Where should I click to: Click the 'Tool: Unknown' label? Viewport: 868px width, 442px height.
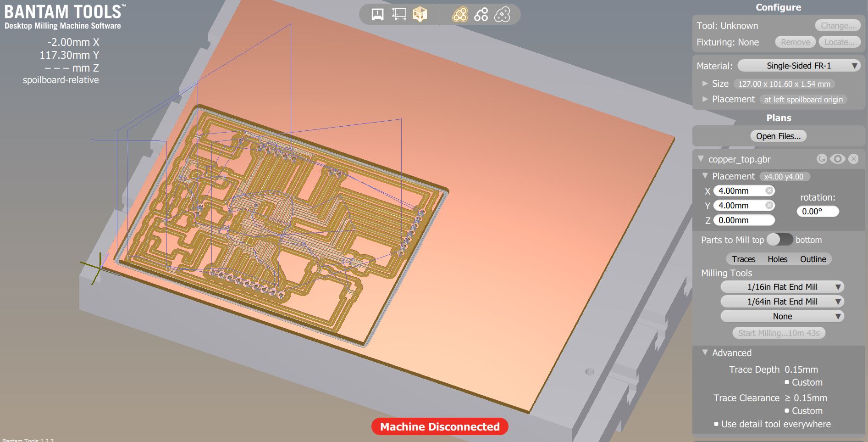(727, 26)
